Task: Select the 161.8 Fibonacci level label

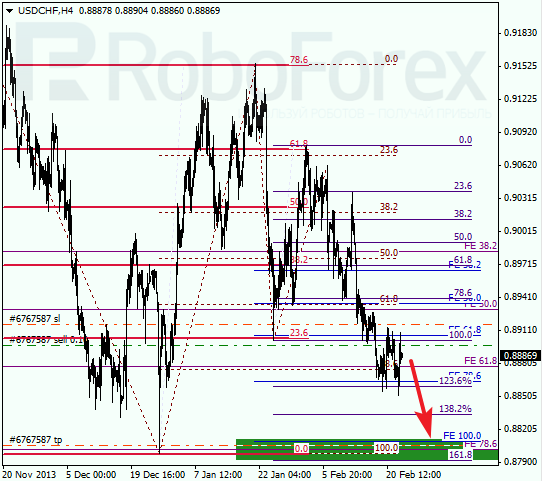Action: pyautogui.click(x=460, y=455)
